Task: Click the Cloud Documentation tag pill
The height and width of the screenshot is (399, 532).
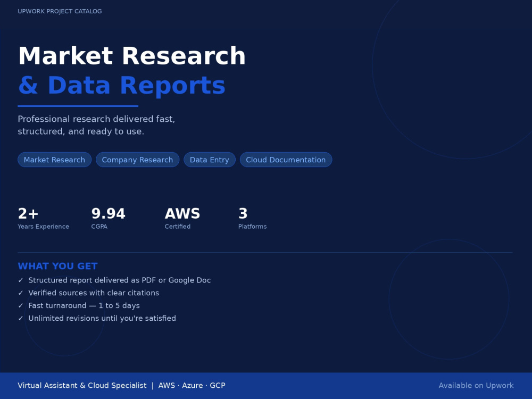Action: point(286,160)
